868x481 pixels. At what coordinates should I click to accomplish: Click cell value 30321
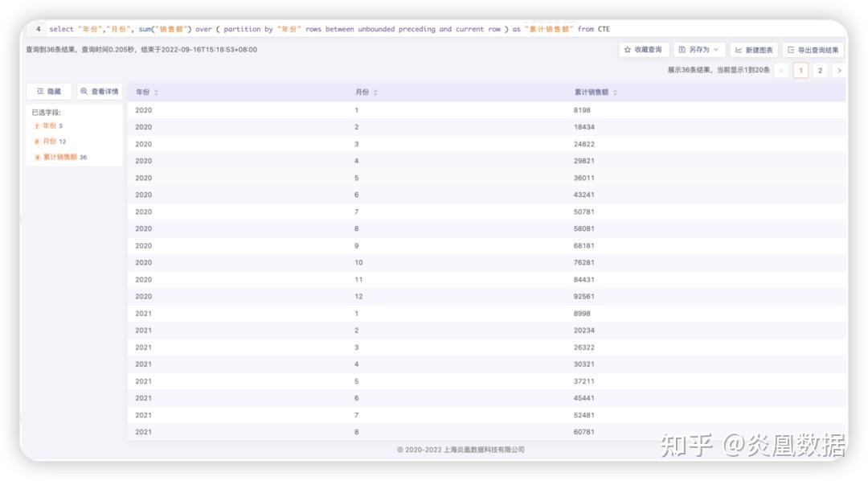pos(584,364)
